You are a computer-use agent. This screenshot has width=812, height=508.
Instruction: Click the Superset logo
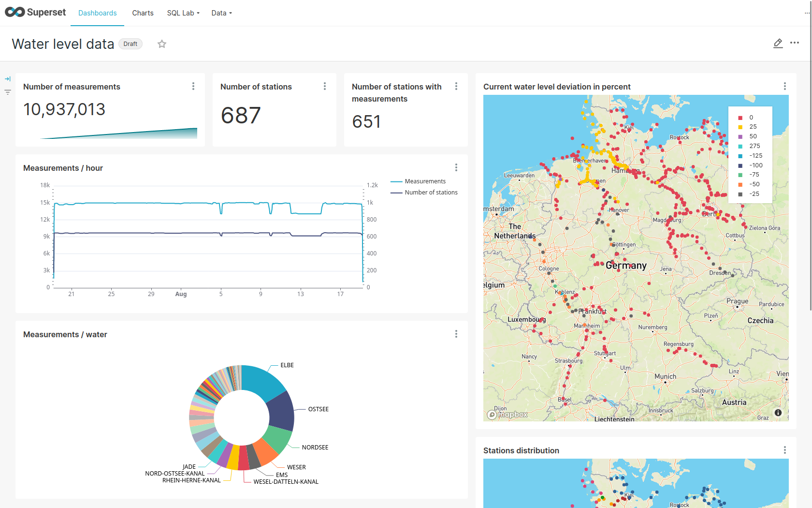point(35,13)
